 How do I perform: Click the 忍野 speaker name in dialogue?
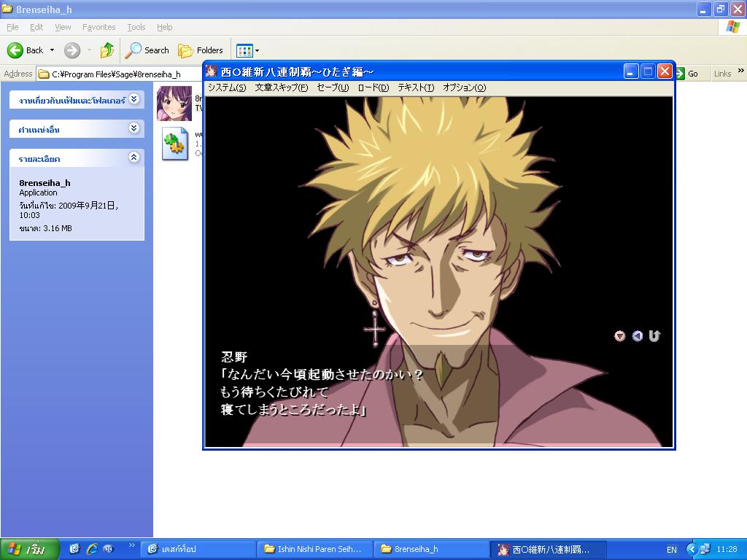(x=234, y=357)
